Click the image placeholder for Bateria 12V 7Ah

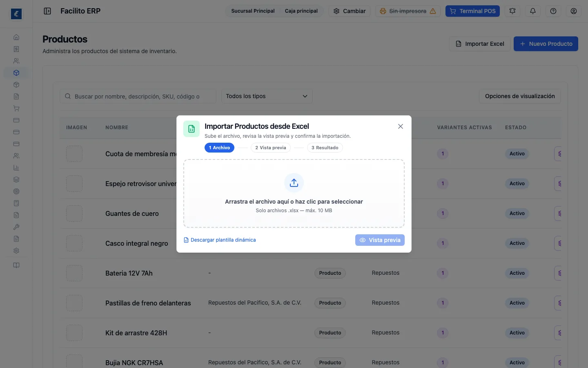(74, 273)
